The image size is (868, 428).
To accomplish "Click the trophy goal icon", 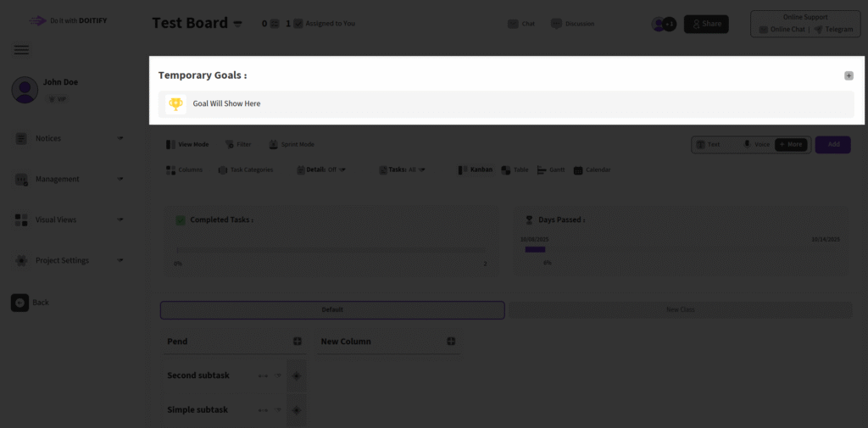I will 175,104.
